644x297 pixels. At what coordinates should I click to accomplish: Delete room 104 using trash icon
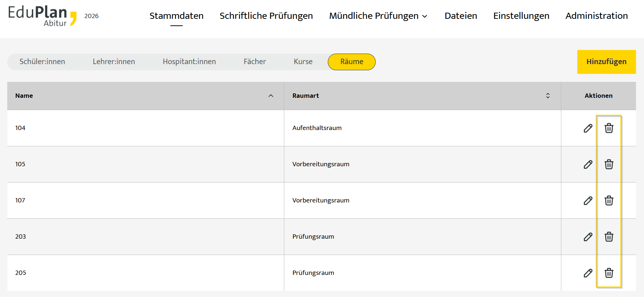coord(609,128)
